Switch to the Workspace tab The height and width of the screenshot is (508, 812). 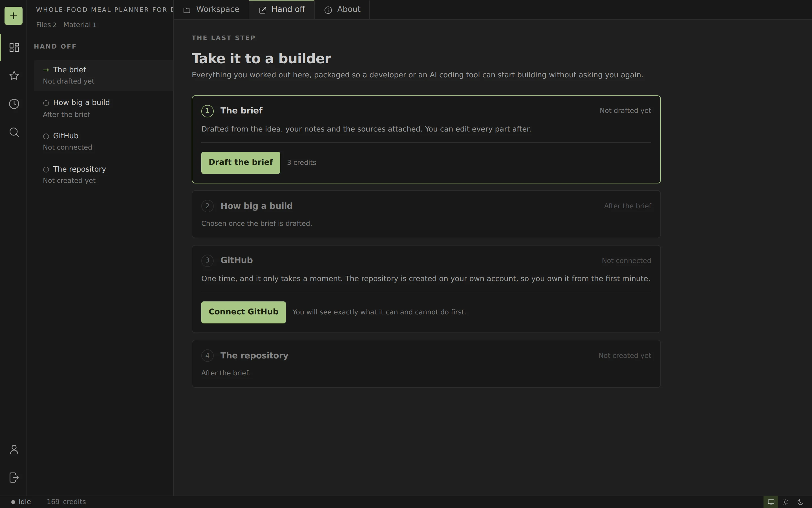pos(211,9)
